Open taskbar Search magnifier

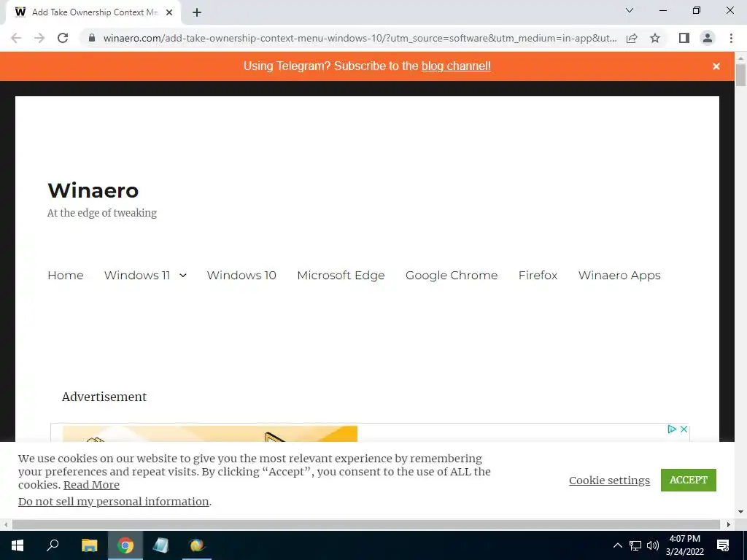tap(53, 545)
